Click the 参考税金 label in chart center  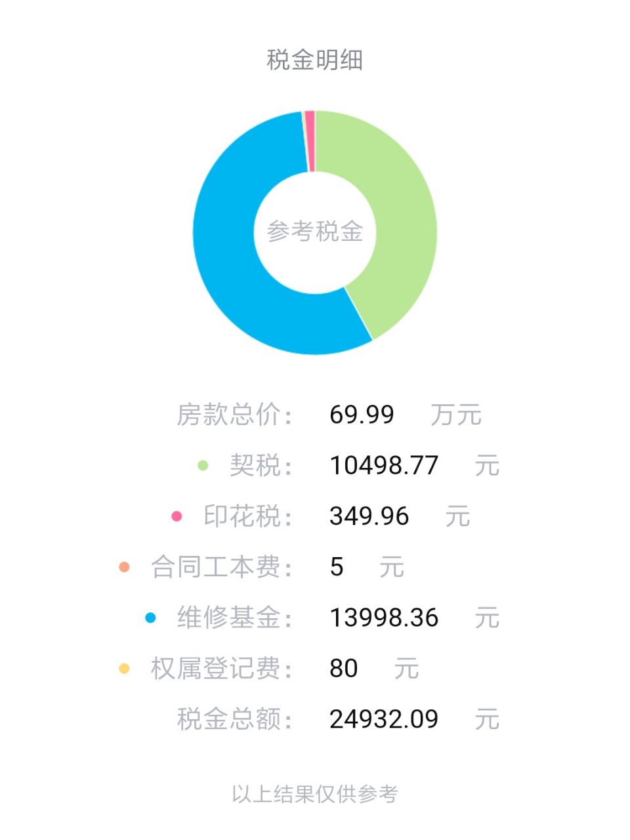315,232
